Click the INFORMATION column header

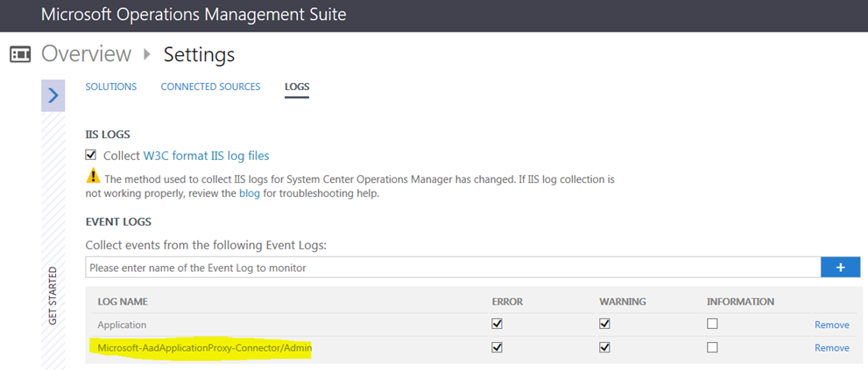coord(740,302)
